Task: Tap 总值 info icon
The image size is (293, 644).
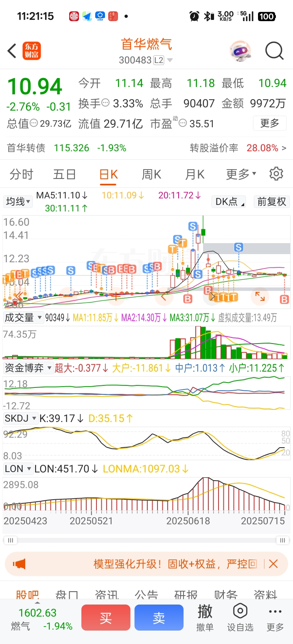Action: pos(34,123)
